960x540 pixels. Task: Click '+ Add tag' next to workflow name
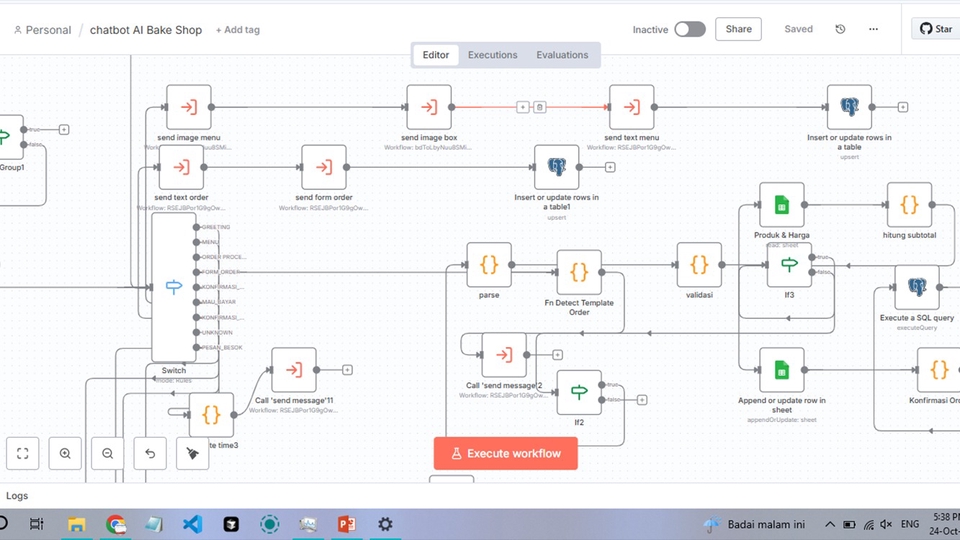click(x=237, y=30)
